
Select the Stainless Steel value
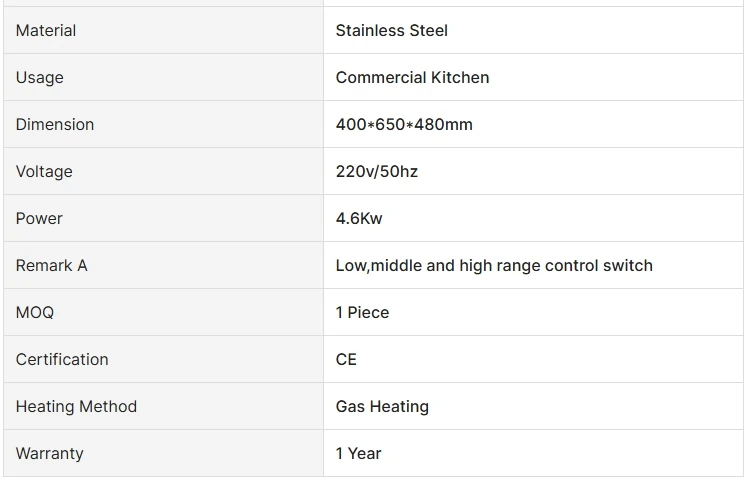pos(392,31)
